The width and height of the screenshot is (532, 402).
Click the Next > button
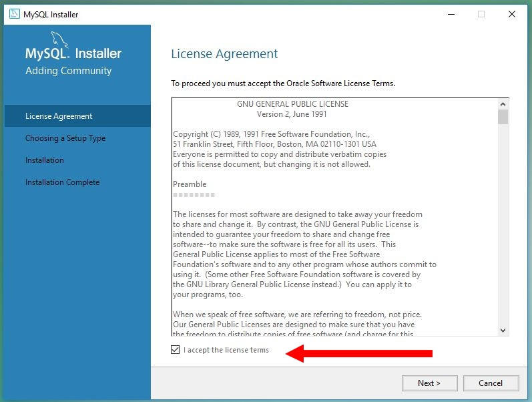[429, 383]
